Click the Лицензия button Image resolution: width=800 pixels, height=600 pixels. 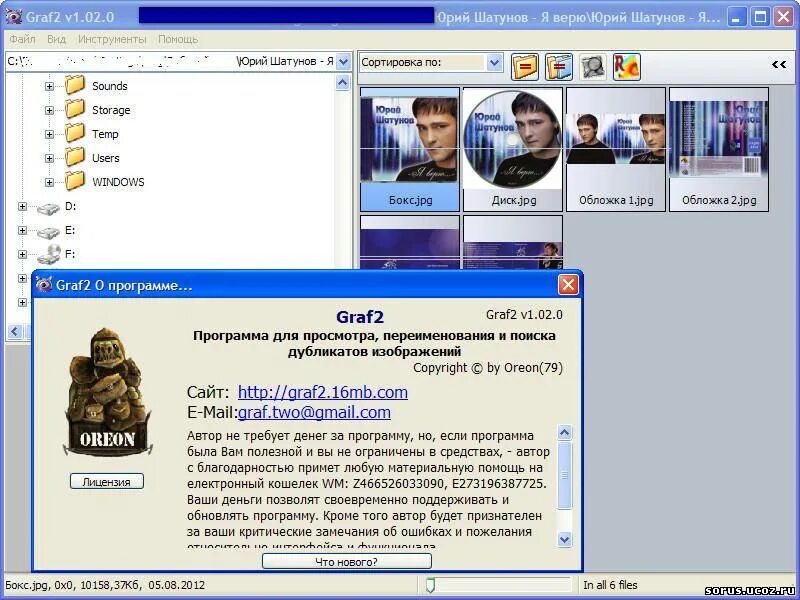107,482
